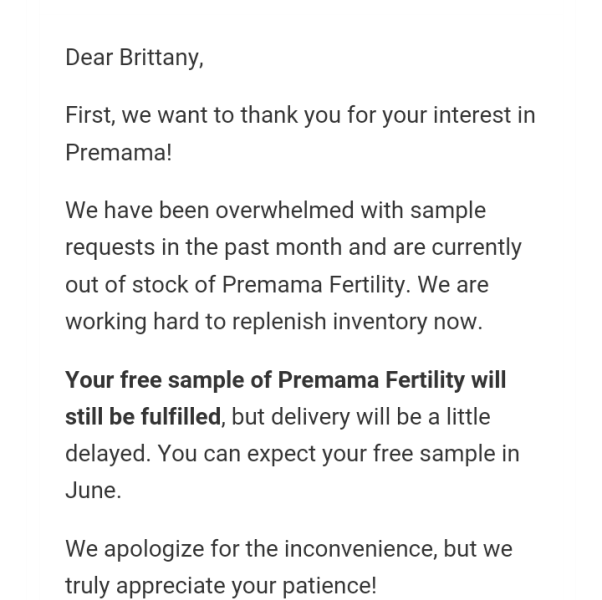Click the word "June."

click(x=93, y=491)
